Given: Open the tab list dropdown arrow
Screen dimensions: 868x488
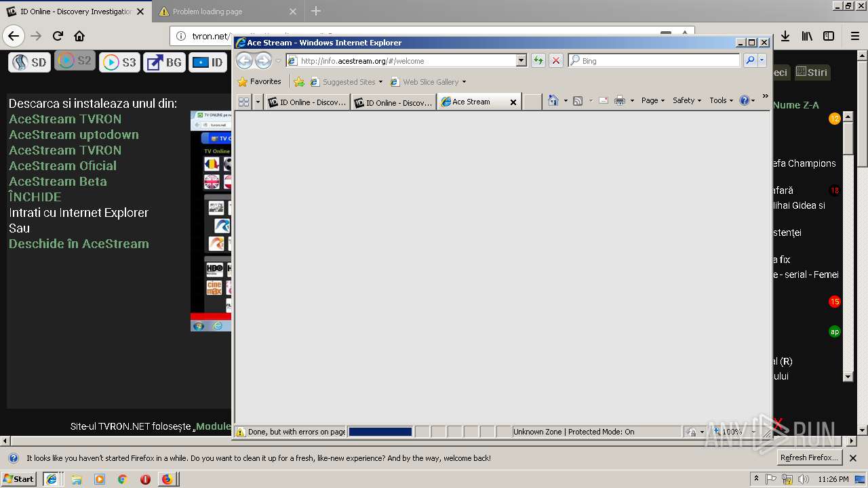Looking at the screenshot, I should click(257, 102).
